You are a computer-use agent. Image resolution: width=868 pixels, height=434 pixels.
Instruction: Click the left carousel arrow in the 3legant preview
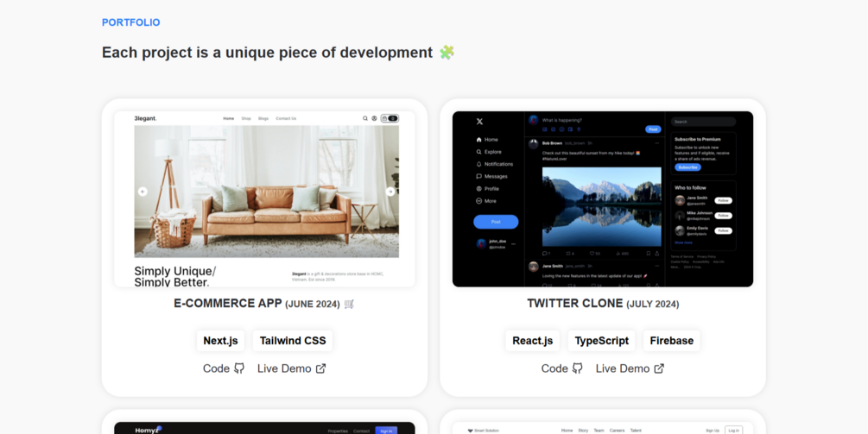(x=143, y=192)
